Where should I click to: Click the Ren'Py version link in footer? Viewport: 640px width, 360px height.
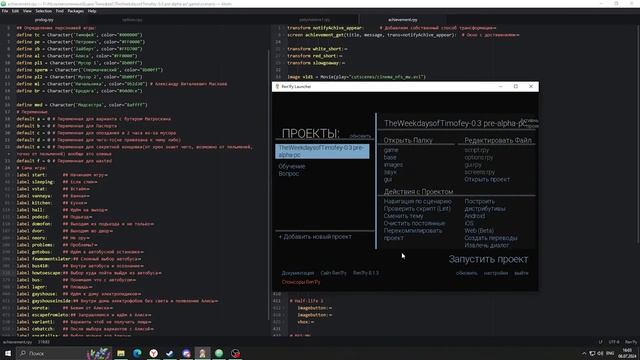pos(366,273)
